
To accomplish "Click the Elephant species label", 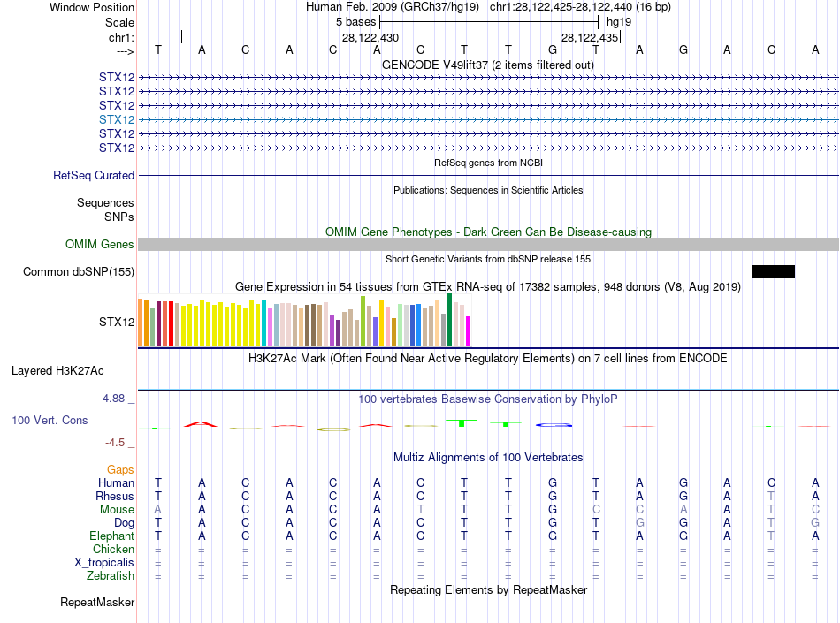I will [x=112, y=536].
